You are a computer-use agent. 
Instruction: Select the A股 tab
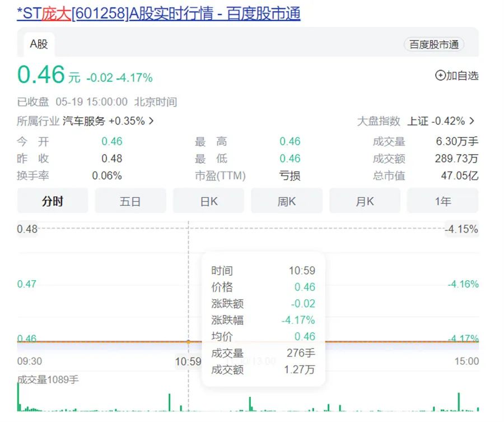(39, 44)
